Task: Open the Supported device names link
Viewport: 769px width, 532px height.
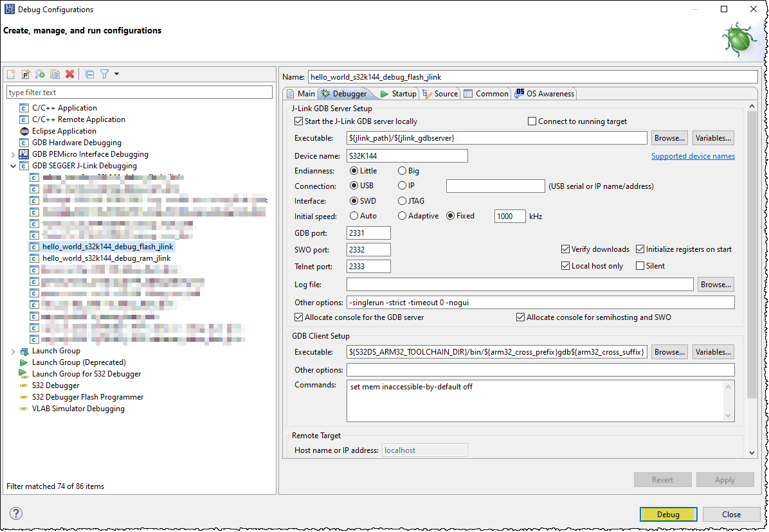Action: point(693,155)
